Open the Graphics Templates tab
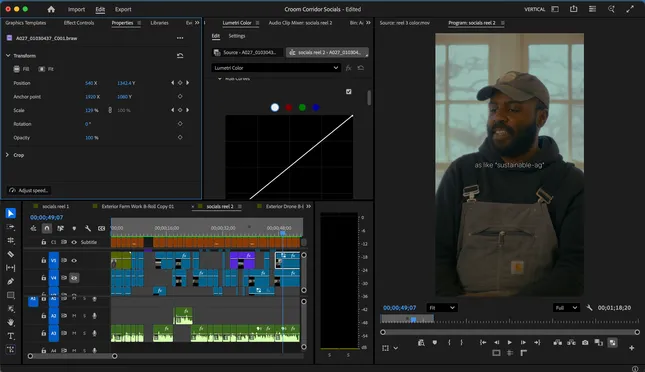The image size is (645, 372). tap(26, 23)
